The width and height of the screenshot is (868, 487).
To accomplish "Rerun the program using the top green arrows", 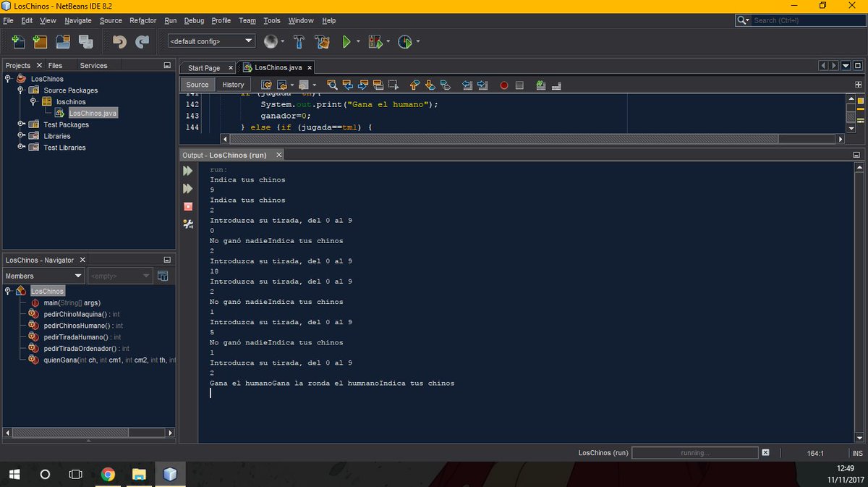I will coord(188,171).
